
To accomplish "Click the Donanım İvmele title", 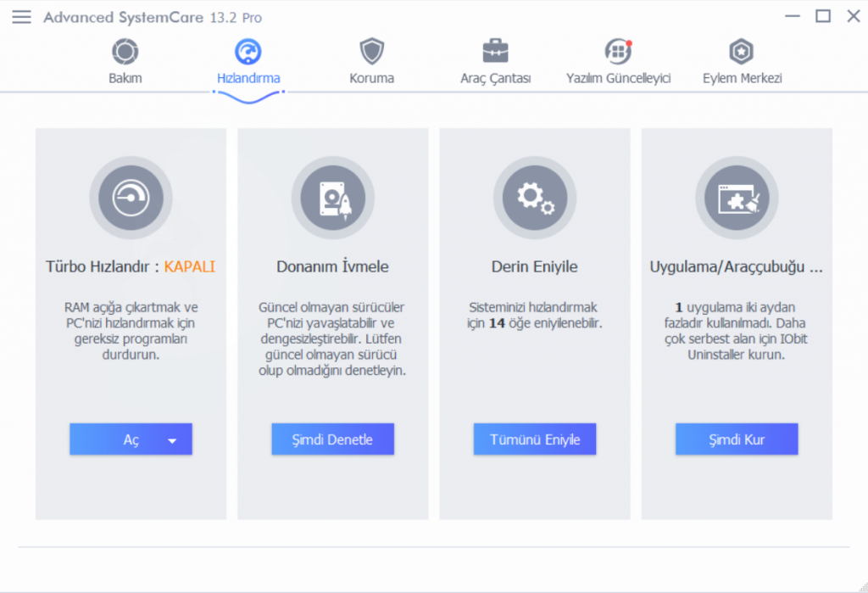I will [332, 266].
